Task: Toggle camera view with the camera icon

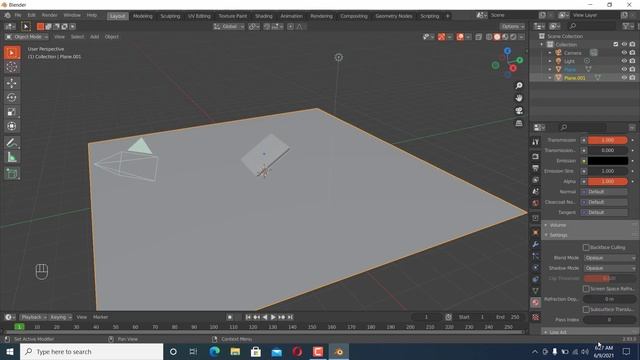Action: (x=519, y=111)
